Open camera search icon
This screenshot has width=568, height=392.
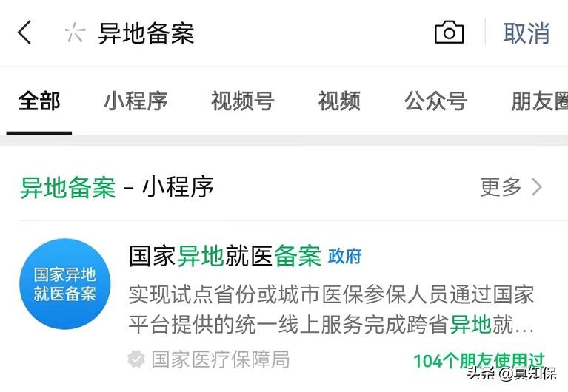point(449,33)
